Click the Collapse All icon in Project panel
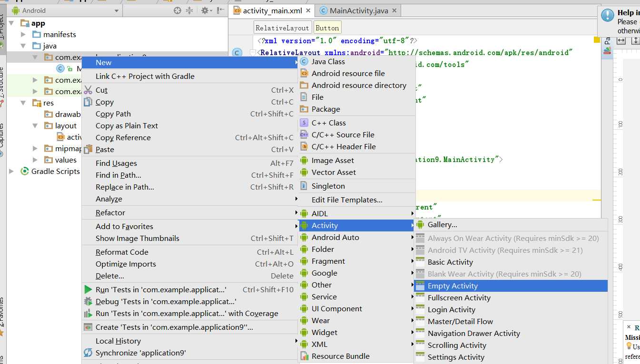This screenshot has height=364, width=640. 189,10
